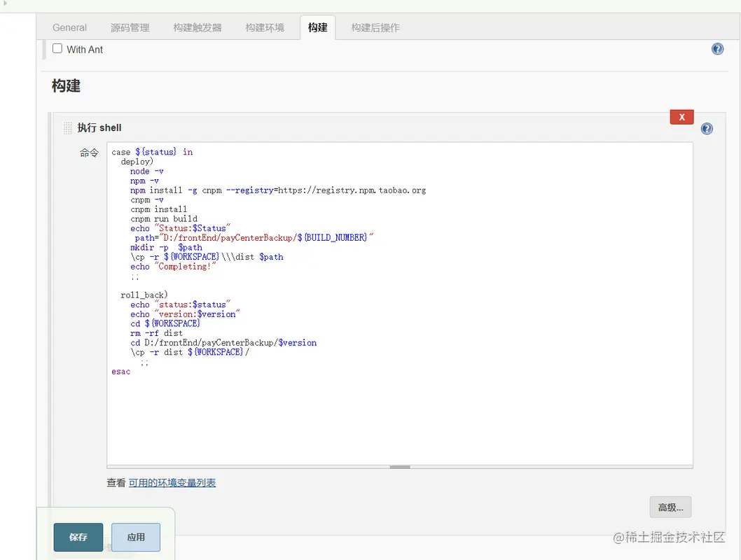
Task: Open help for With Ant option
Action: (717, 48)
